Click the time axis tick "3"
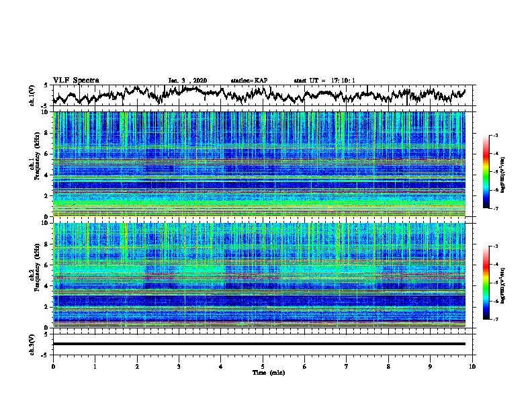 click(x=179, y=367)
